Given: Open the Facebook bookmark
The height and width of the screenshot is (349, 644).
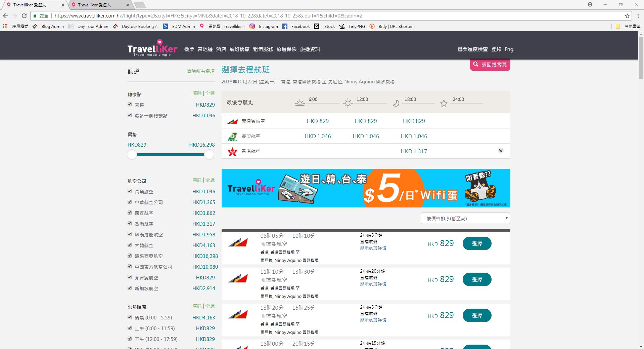Looking at the screenshot, I should point(296,26).
